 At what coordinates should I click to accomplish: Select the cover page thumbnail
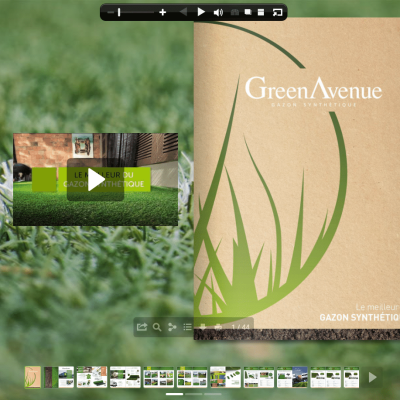33,377
